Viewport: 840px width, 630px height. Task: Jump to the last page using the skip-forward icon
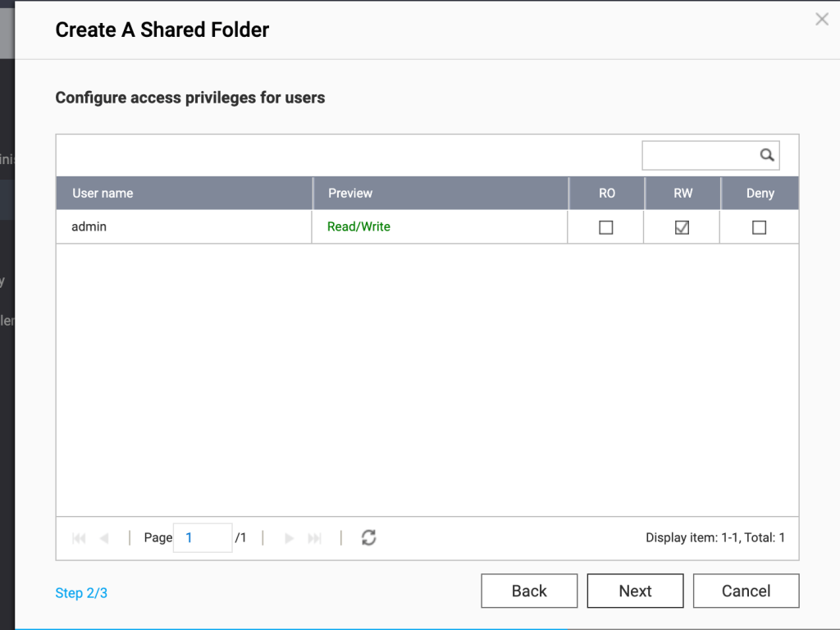click(x=314, y=537)
